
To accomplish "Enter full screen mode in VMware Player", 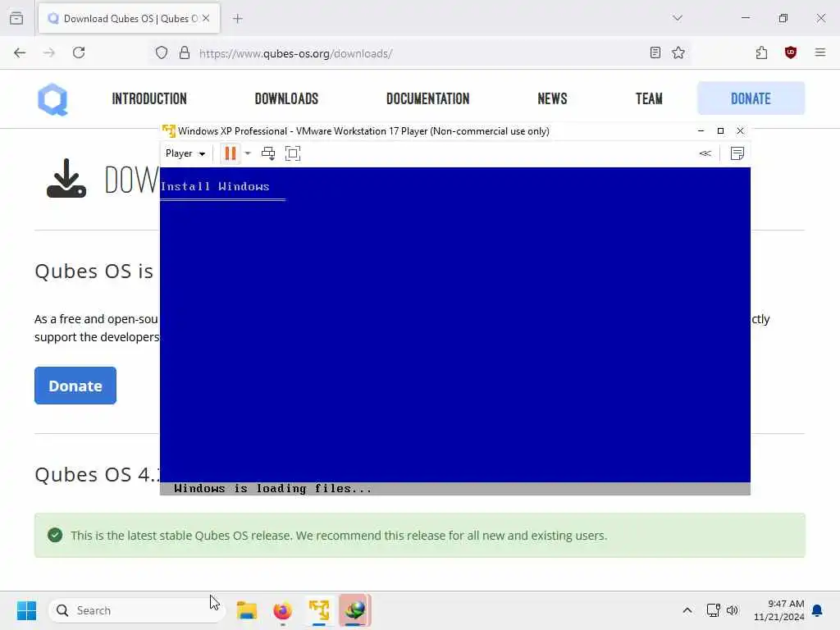I will coord(293,153).
